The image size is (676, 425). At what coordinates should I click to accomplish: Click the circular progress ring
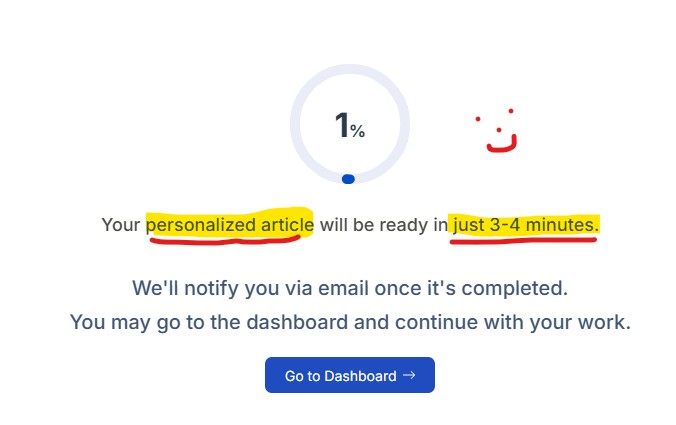(x=350, y=124)
